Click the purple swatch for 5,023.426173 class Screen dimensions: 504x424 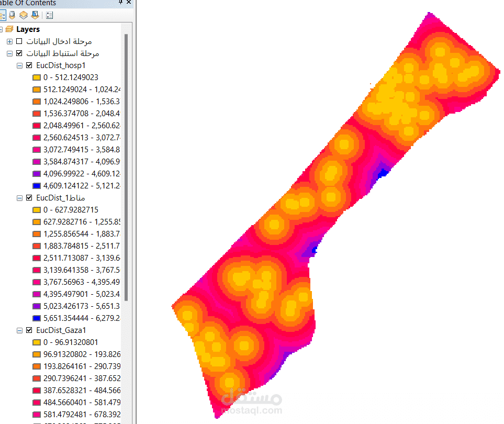(37, 306)
